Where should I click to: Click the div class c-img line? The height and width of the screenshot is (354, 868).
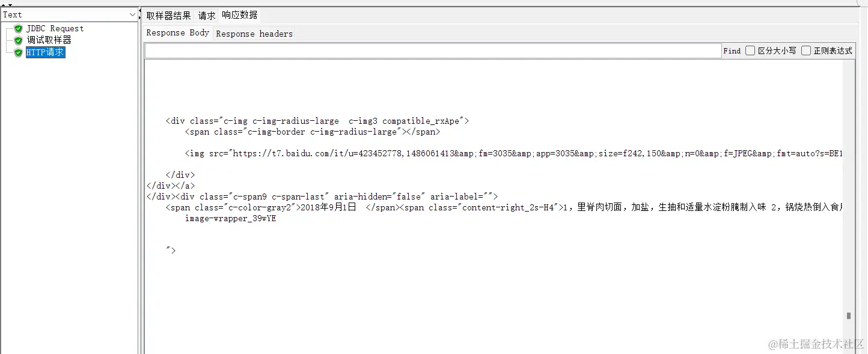pyautogui.click(x=317, y=121)
